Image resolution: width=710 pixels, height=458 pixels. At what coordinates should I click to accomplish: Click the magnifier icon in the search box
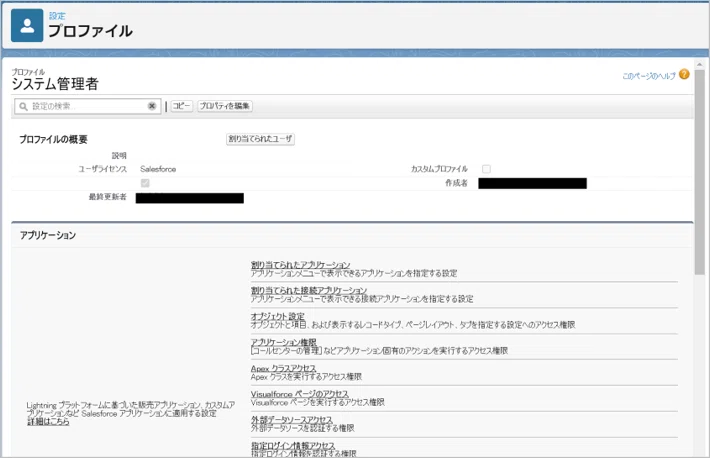click(x=24, y=106)
